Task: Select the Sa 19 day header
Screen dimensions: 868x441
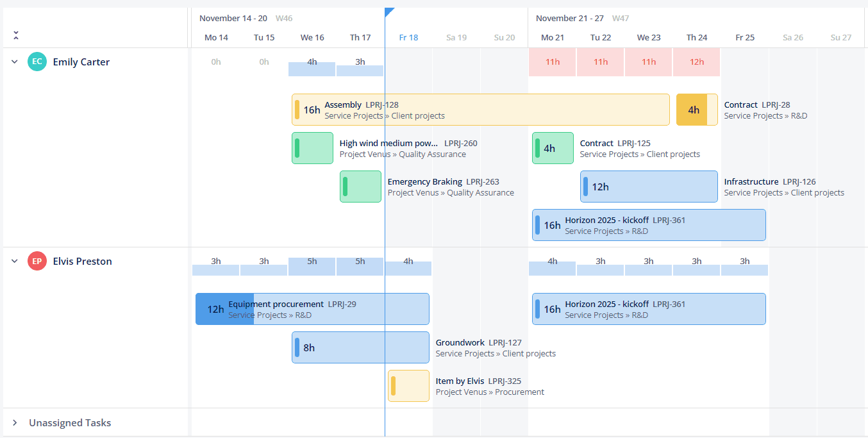Action: 456,38
